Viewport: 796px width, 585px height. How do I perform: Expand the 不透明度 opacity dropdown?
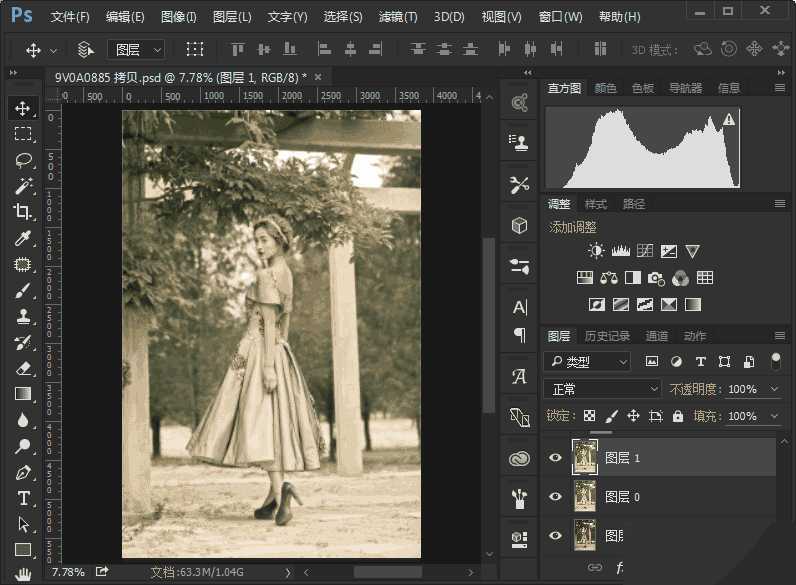point(774,389)
